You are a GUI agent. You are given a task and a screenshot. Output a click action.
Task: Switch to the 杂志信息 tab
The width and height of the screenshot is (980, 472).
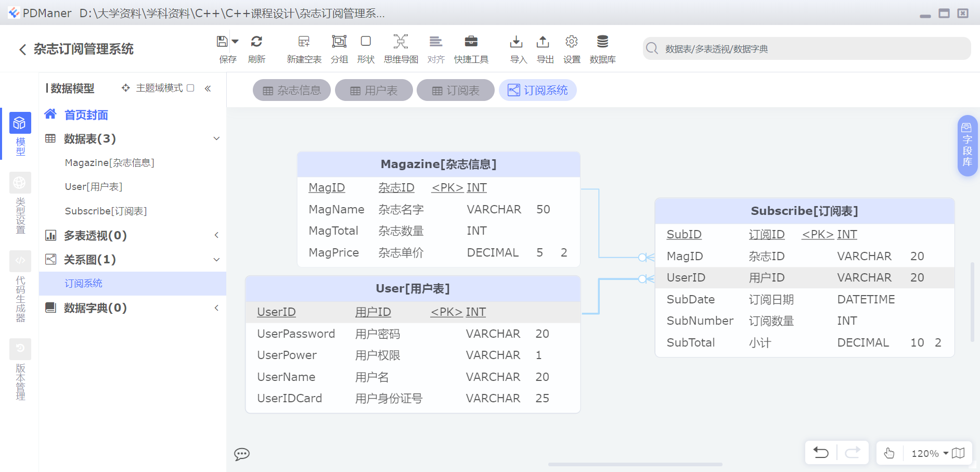coord(291,90)
